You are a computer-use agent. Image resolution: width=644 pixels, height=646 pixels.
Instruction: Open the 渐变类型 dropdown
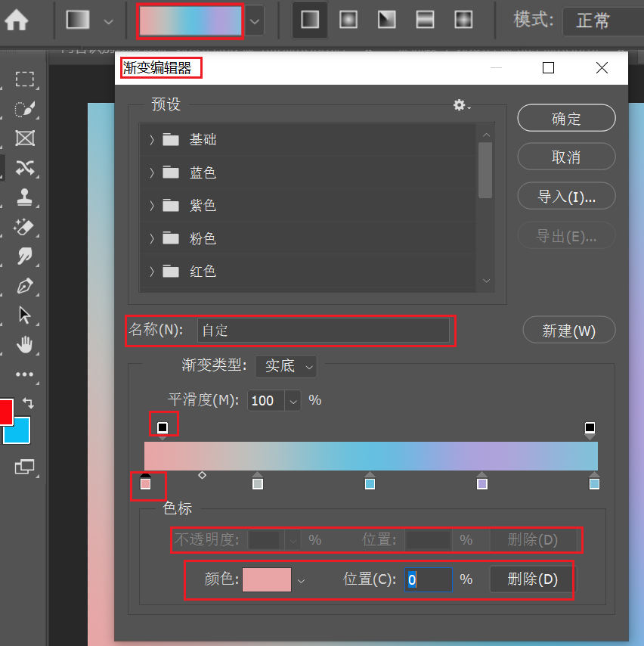(286, 366)
